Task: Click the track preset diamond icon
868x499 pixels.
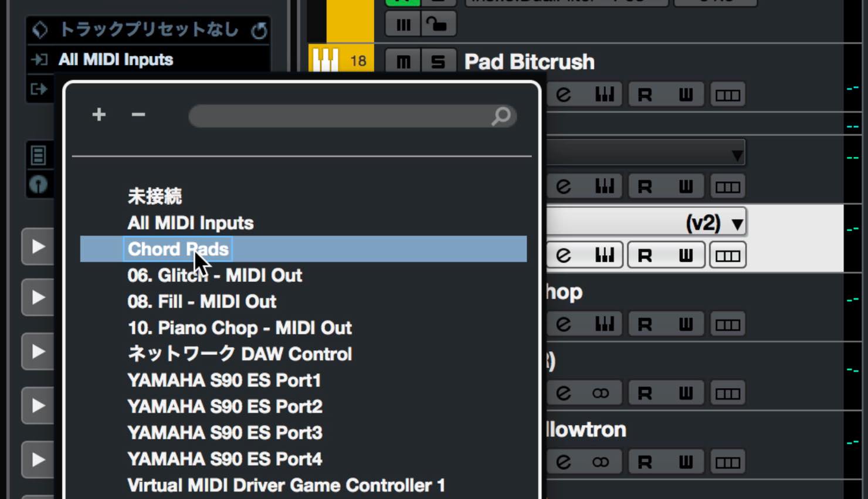Action: tap(40, 29)
